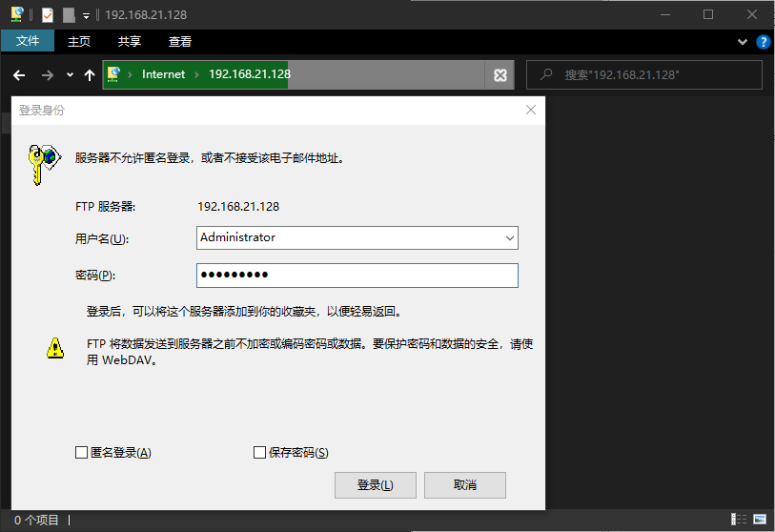Enable the anonymous login checkbox
The height and width of the screenshot is (532, 775).
coord(81,453)
